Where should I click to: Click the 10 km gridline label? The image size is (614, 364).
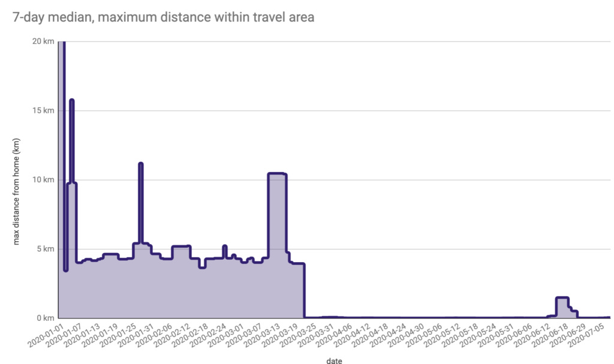[x=43, y=180]
